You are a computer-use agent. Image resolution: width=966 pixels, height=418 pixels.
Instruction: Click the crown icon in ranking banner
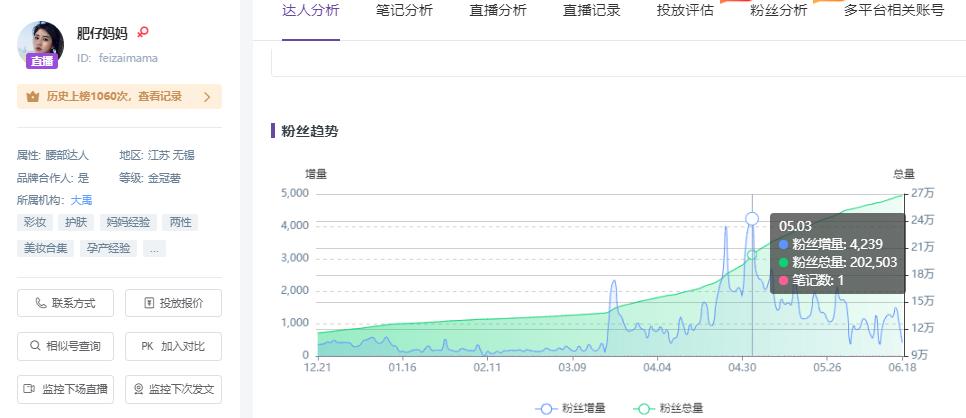tap(32, 97)
